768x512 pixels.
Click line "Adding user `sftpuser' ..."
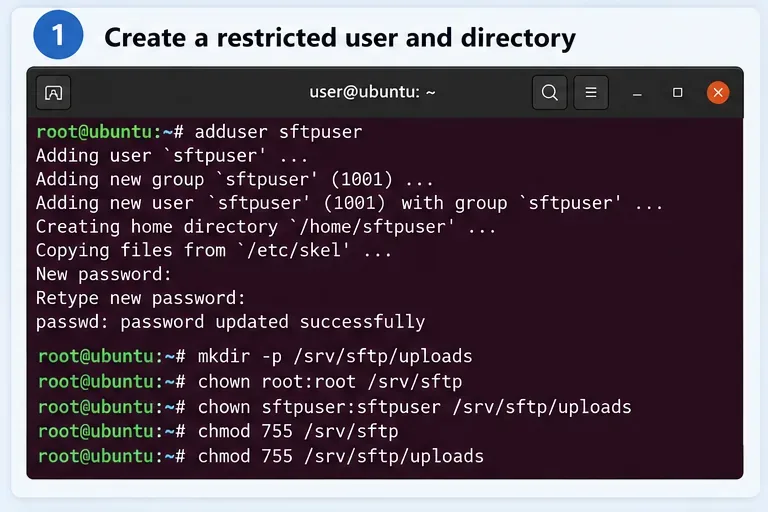(x=172, y=156)
